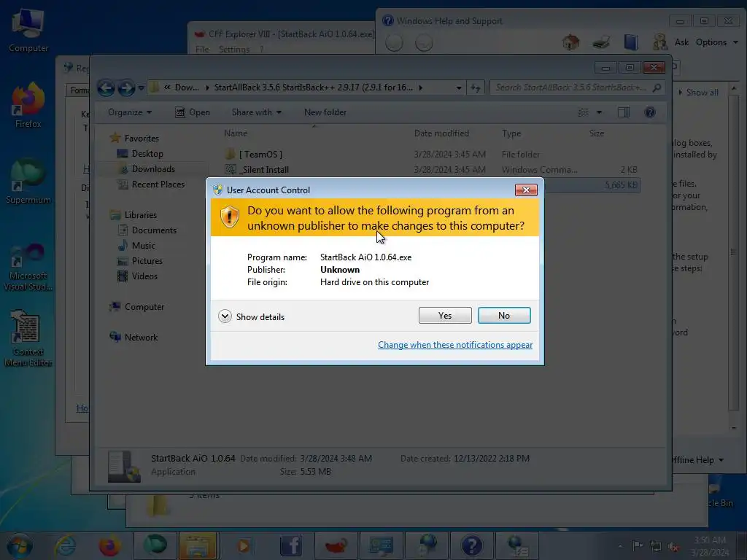747x560 pixels.
Task: Open Supermium desktop shortcut
Action: tap(28, 182)
